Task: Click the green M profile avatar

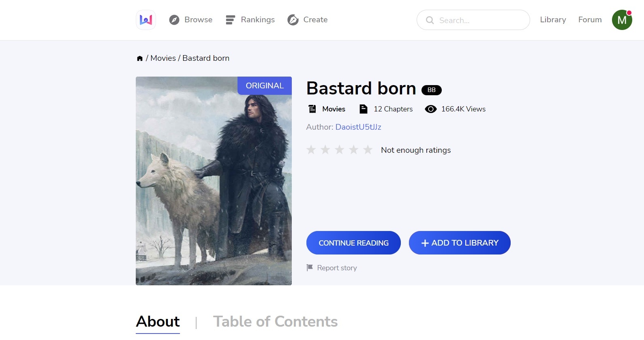Action: pyautogui.click(x=622, y=20)
